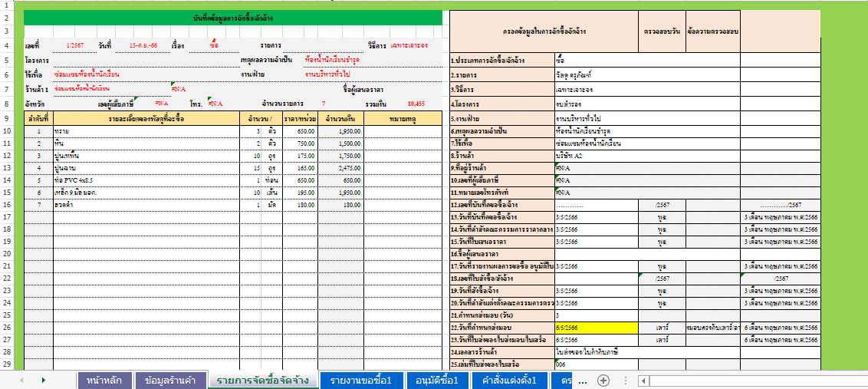868x389 pixels.
Task: Select the yellow highlighted 6/5/2566 cell
Action: pos(597,328)
